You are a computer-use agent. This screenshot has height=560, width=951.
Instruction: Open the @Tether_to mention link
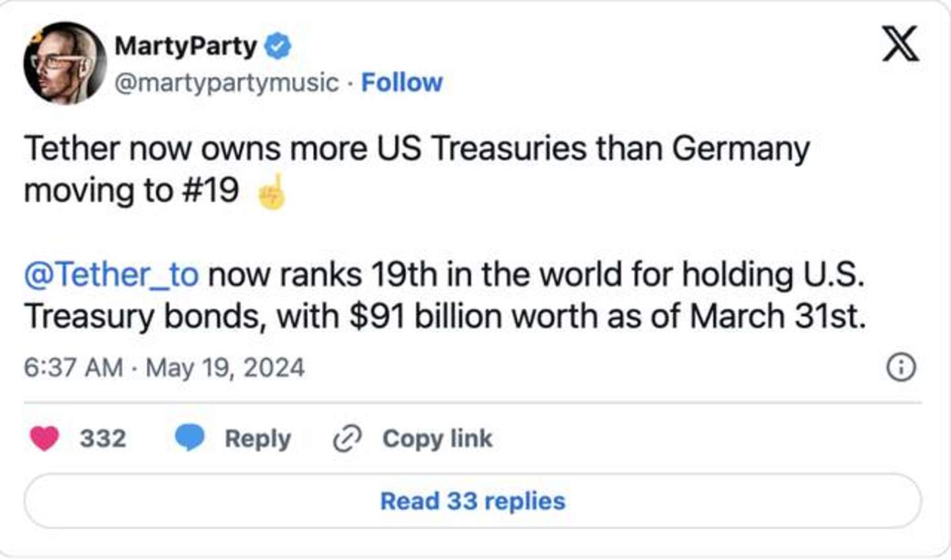(111, 275)
